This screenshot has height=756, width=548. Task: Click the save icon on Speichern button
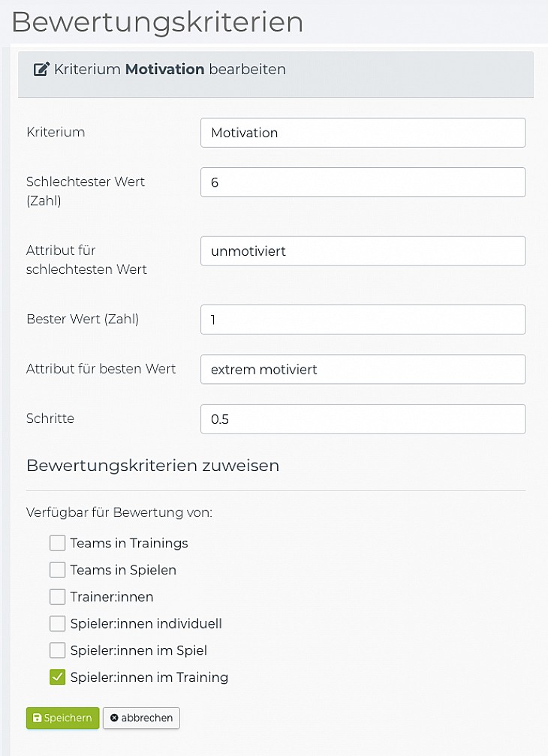tap(37, 718)
